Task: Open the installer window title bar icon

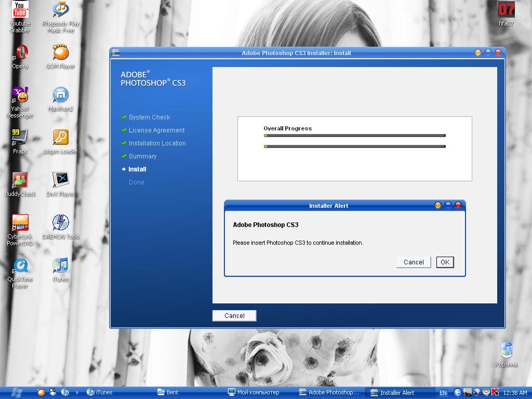Action: click(x=116, y=52)
